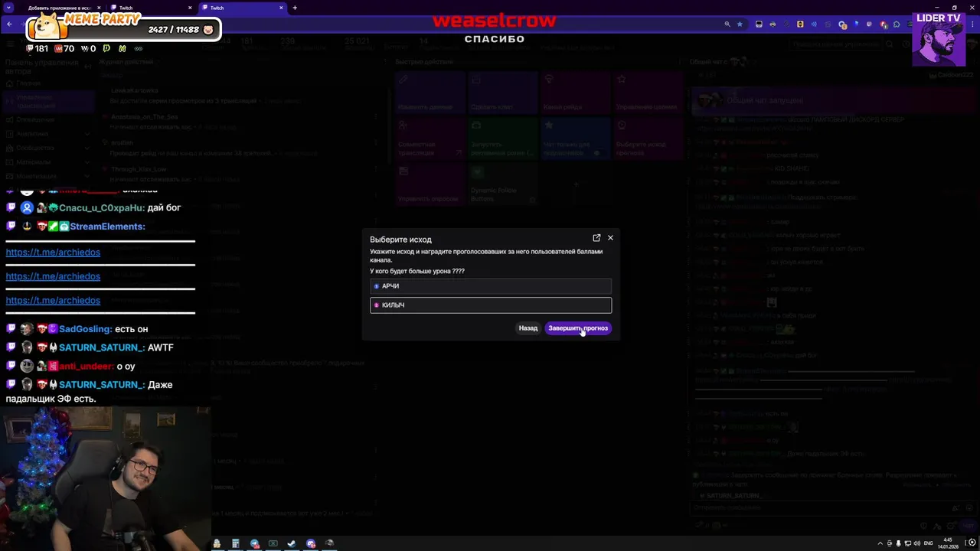Click StreamElements username in chat
The width and height of the screenshot is (980, 551).
(107, 227)
